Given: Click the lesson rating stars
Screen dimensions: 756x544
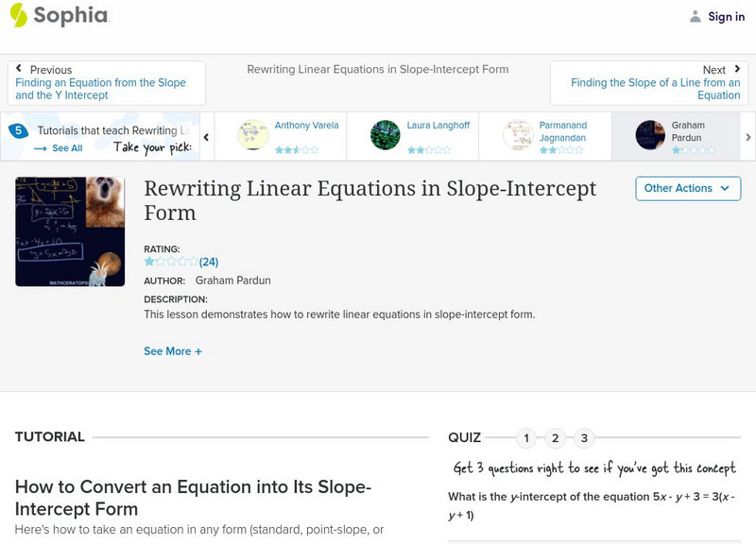Looking at the screenshot, I should (x=170, y=262).
